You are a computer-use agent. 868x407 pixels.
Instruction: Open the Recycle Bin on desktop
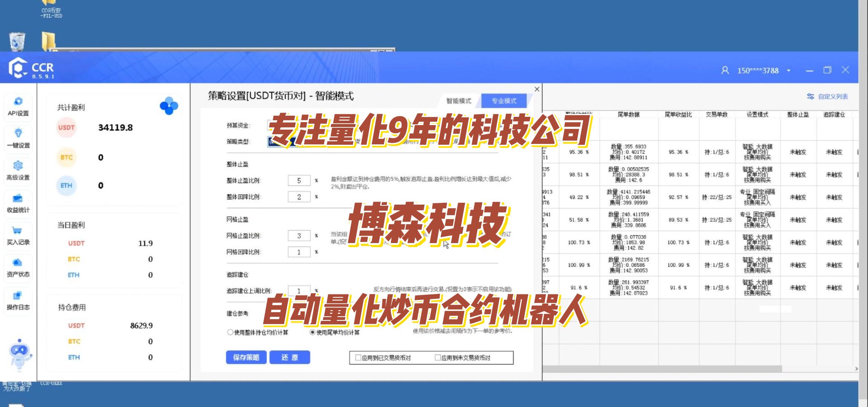click(x=17, y=41)
